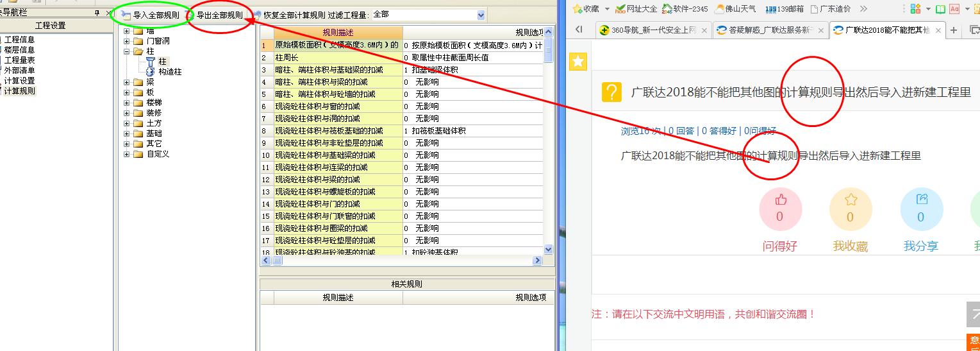The width and height of the screenshot is (980, 351).
Task: Switch to 广联达2018能不能把其他 browser tab
Action: click(887, 30)
